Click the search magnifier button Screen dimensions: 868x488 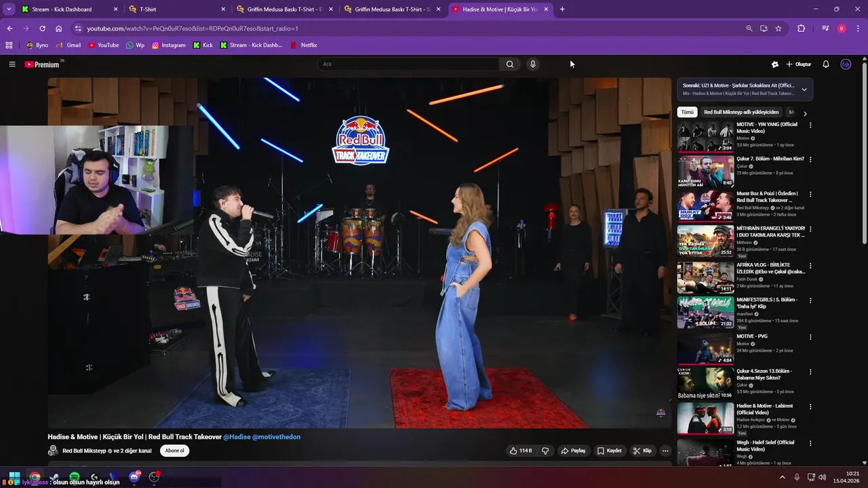[x=510, y=64]
